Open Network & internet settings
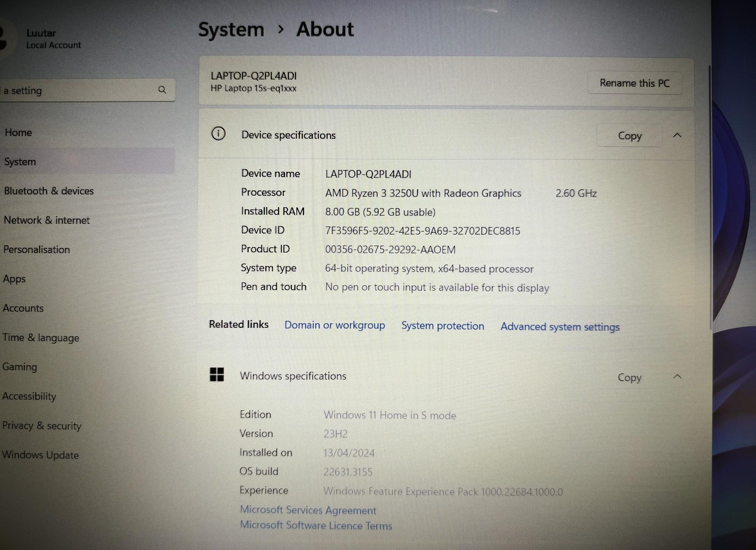The image size is (756, 550). coord(46,220)
